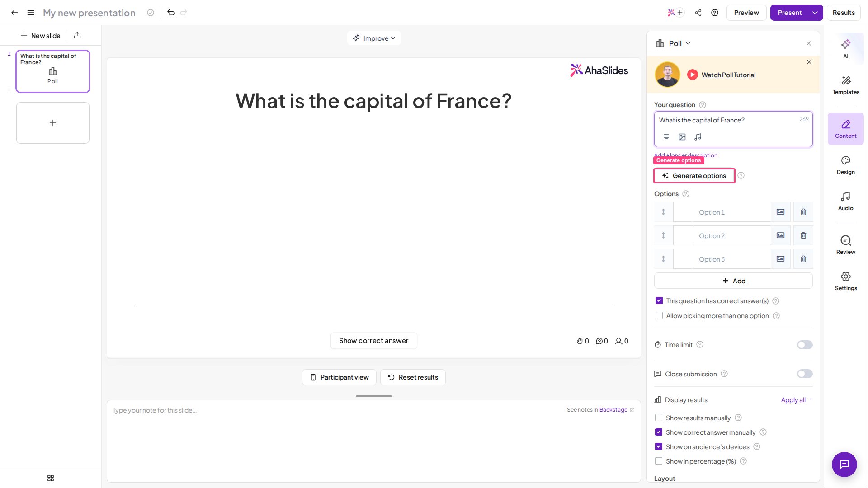The height and width of the screenshot is (488, 868).
Task: Open the Audio tab
Action: pos(846,201)
